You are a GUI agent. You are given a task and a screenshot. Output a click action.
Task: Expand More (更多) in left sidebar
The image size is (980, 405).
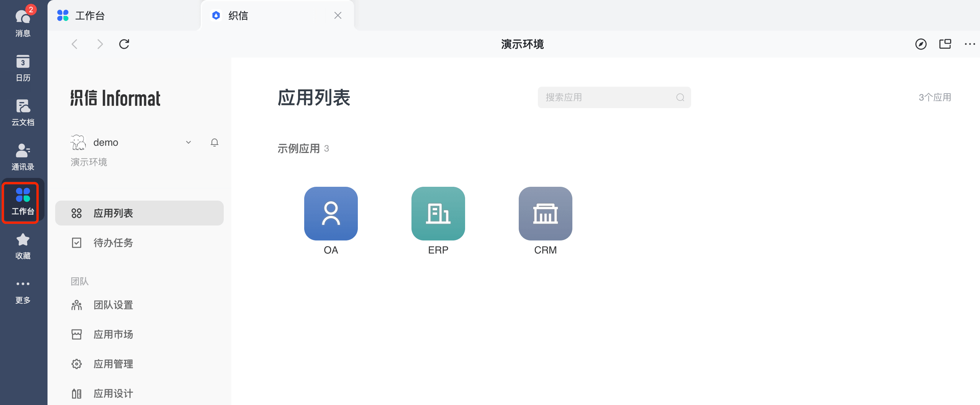[x=23, y=290]
